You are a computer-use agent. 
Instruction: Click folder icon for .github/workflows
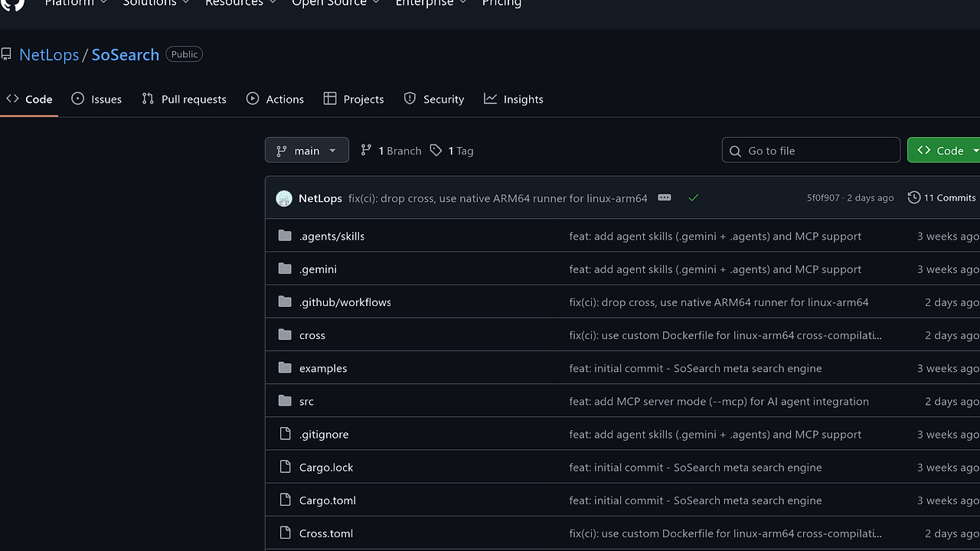pyautogui.click(x=285, y=302)
